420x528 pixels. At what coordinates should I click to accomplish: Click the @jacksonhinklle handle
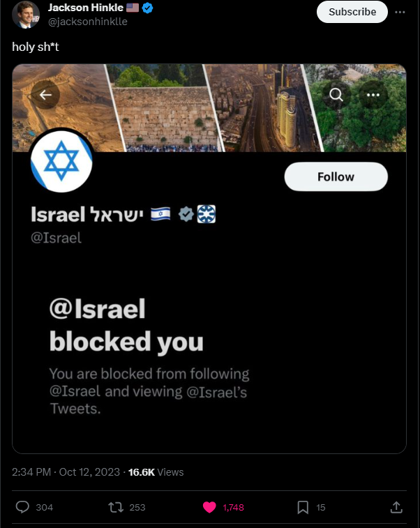coord(88,22)
